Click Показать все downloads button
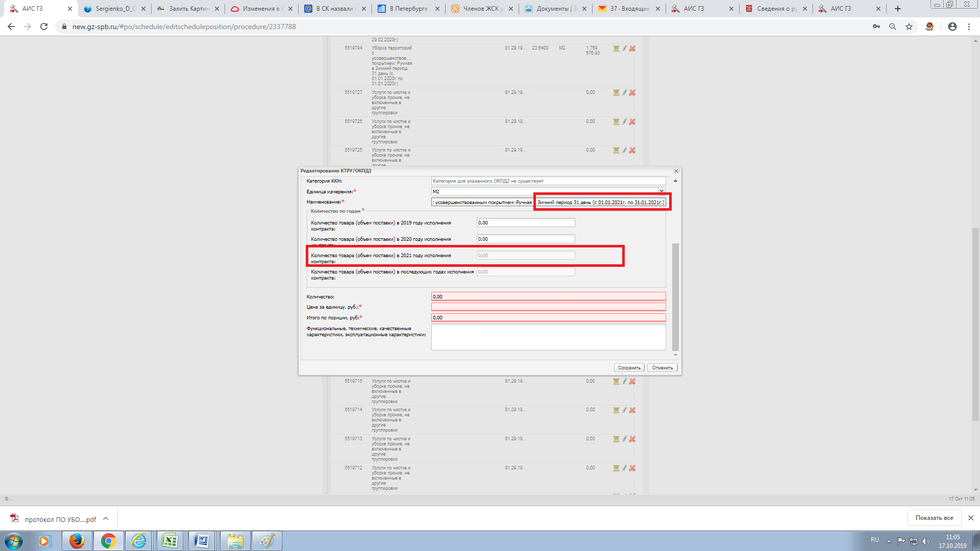980x551 pixels. [934, 518]
